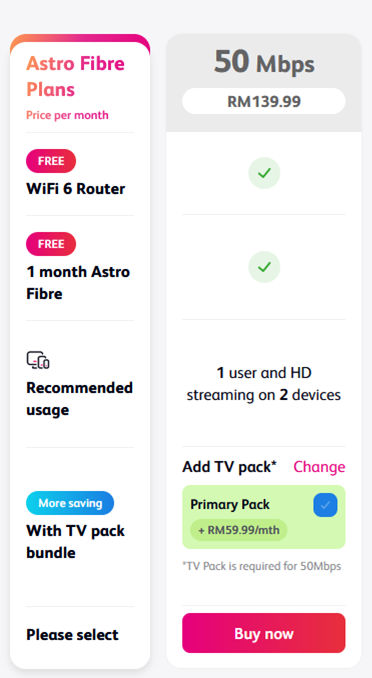
Task: Click the 1 month Astro Fibre checkmark
Action: coord(264,267)
